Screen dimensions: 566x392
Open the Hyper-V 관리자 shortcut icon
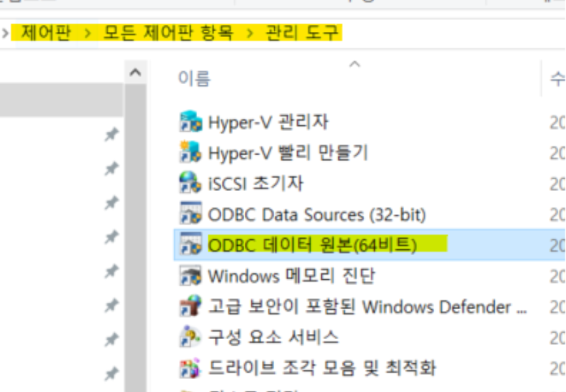(x=190, y=122)
